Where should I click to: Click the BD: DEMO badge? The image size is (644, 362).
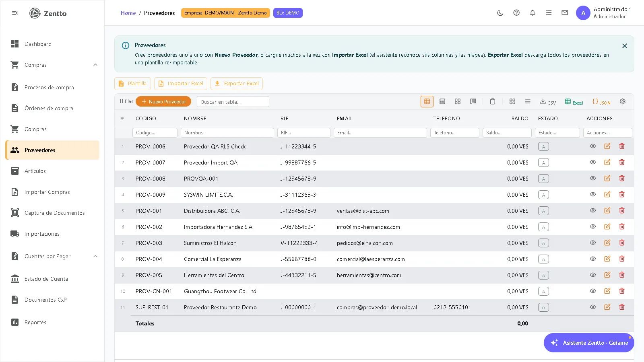[x=288, y=13]
